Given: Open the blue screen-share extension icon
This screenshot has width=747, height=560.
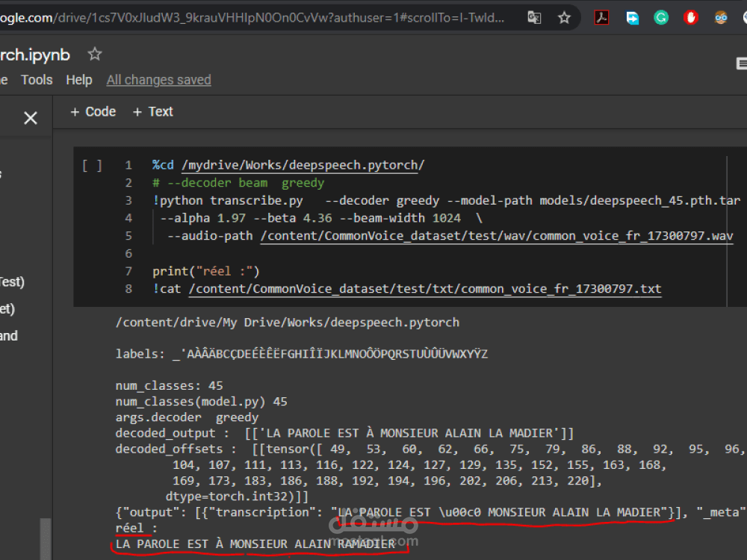Looking at the screenshot, I should coord(632,18).
